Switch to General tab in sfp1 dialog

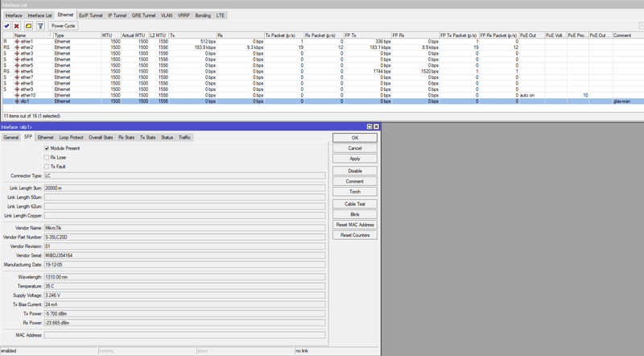tap(11, 138)
